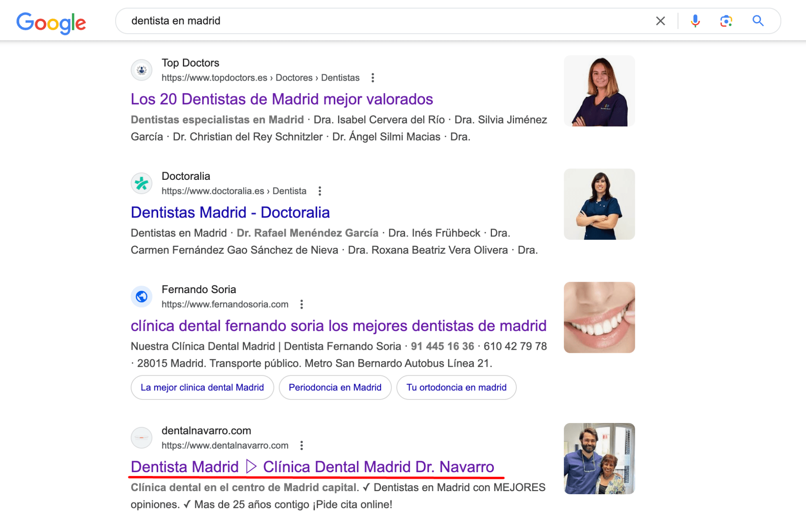This screenshot has height=532, width=806.
Task: Click the doctoralia.es URL breadcrumb
Action: [234, 191]
